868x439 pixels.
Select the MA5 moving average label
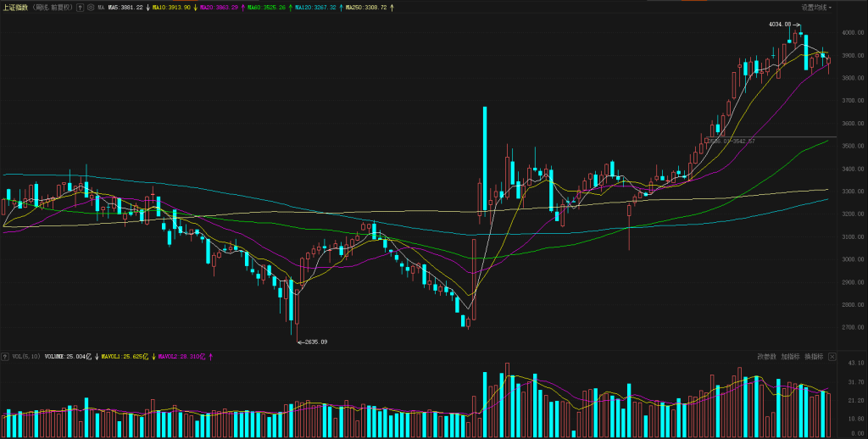click(125, 7)
